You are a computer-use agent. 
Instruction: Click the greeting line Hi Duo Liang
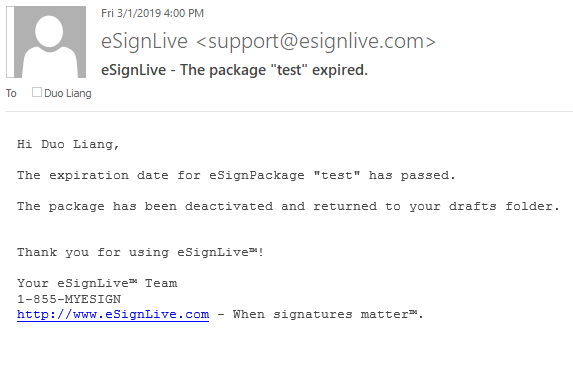(x=68, y=144)
